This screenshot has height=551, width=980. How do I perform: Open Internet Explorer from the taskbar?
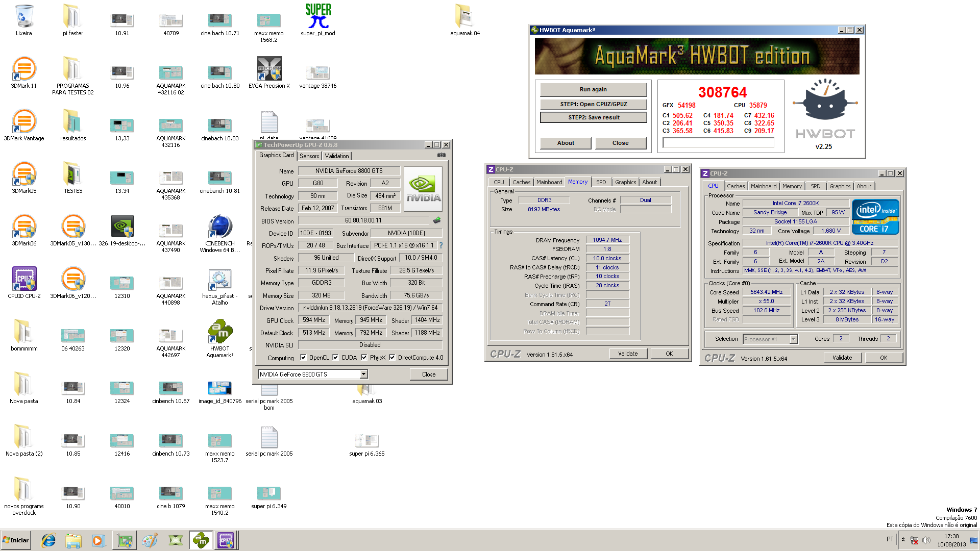pyautogui.click(x=48, y=540)
